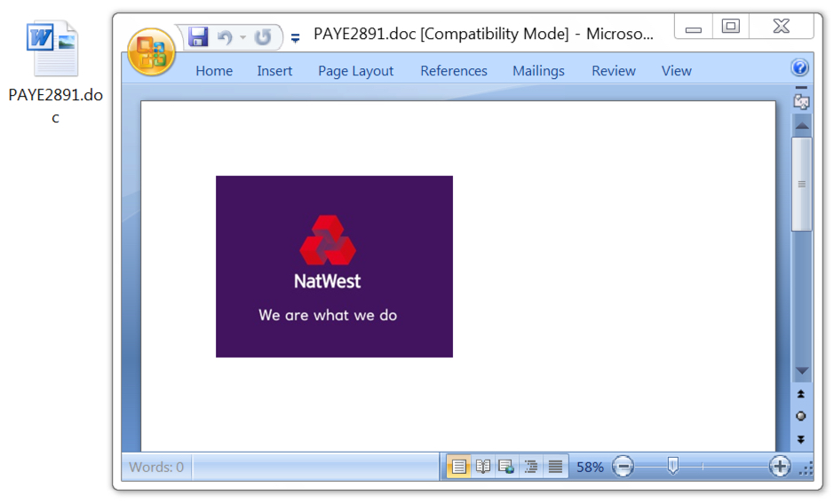This screenshot has width=834, height=504.
Task: Click the 58% zoom level button
Action: coord(590,467)
